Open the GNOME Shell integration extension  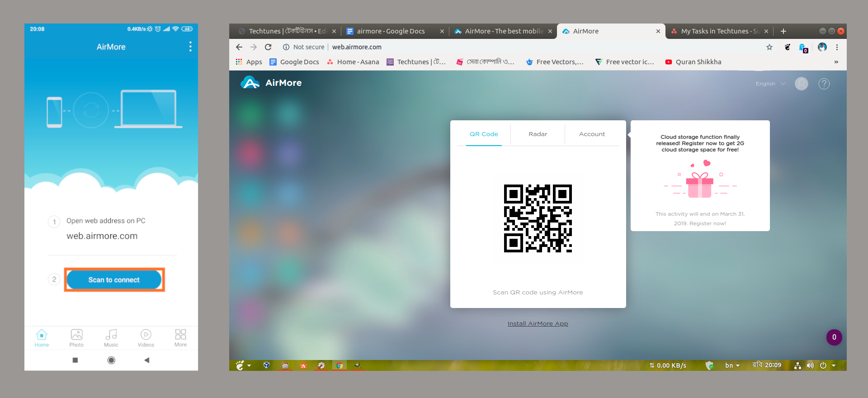pyautogui.click(x=788, y=47)
